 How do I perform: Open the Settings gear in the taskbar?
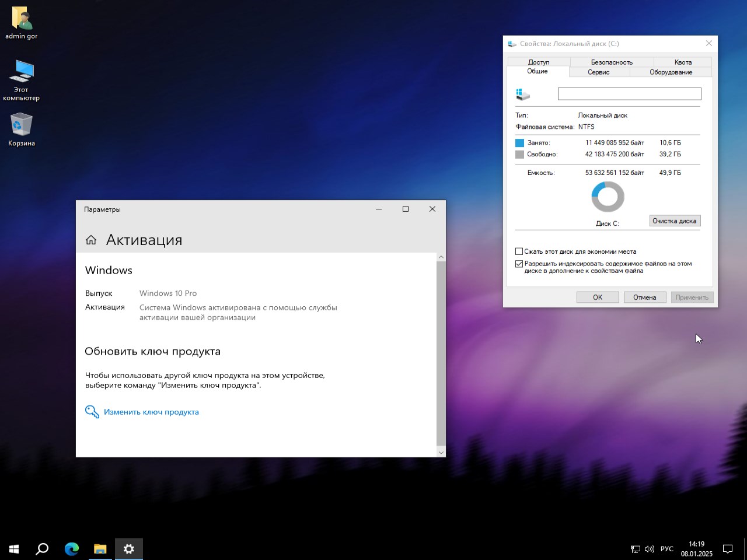[x=128, y=549]
